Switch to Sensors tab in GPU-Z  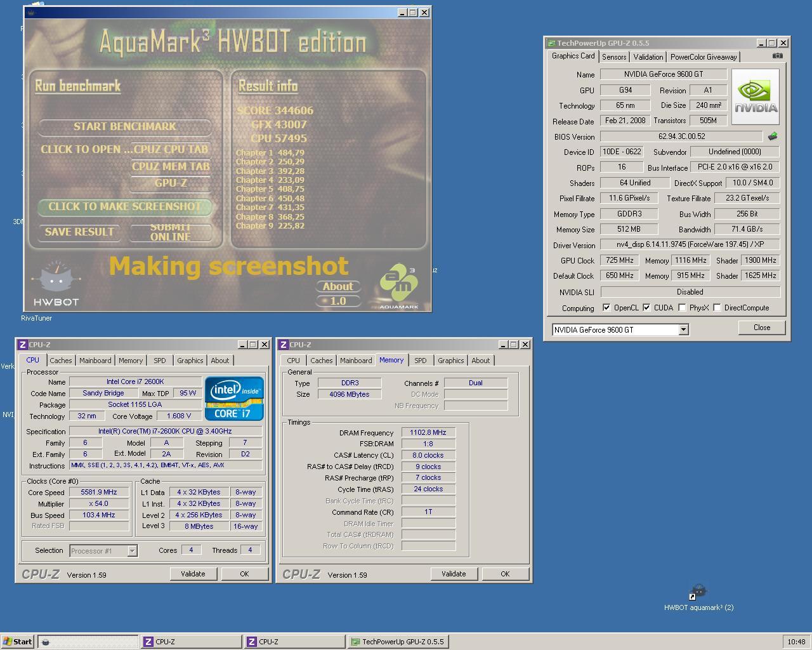tap(614, 57)
